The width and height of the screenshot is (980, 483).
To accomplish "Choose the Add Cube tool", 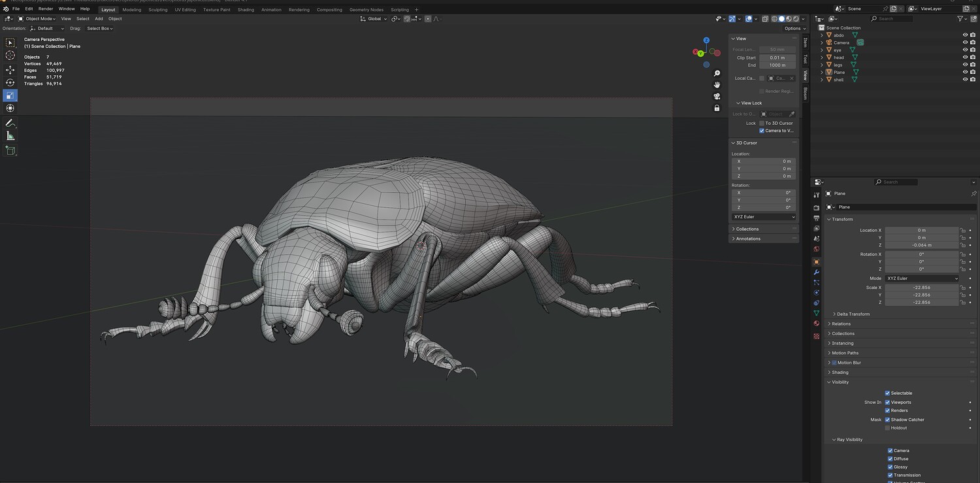I will click(x=10, y=150).
